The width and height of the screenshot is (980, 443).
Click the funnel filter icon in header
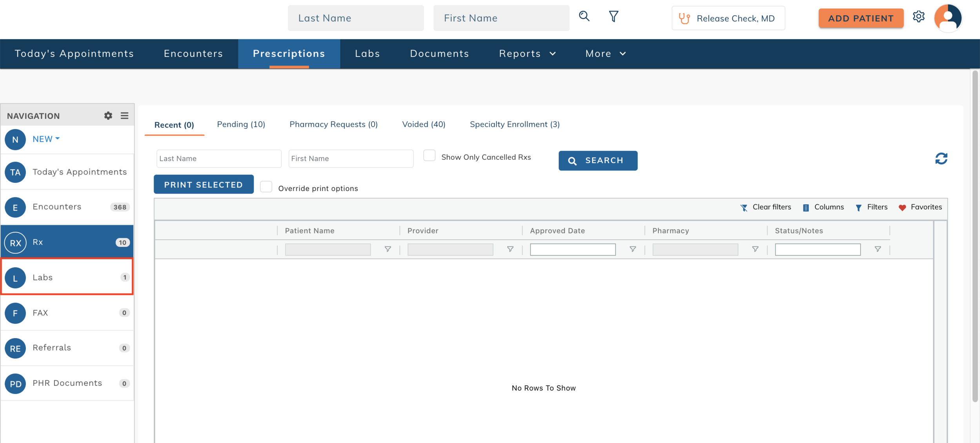[x=613, y=16]
